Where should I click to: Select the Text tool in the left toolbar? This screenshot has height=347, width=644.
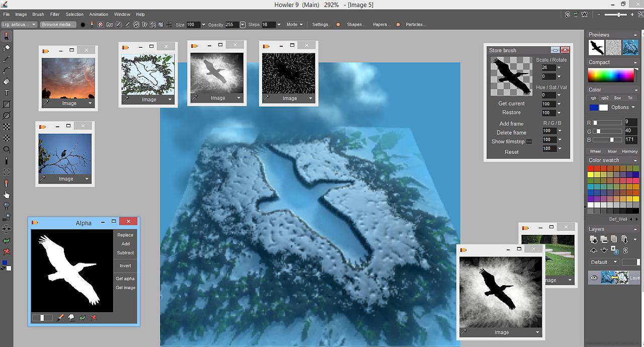point(6,94)
